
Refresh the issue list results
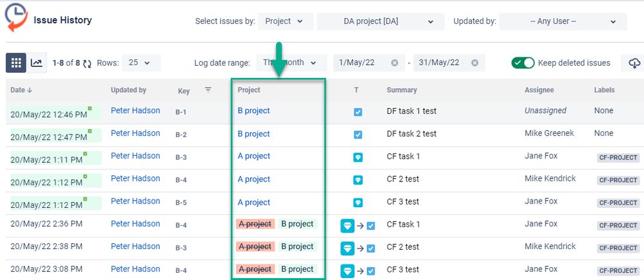(x=88, y=63)
